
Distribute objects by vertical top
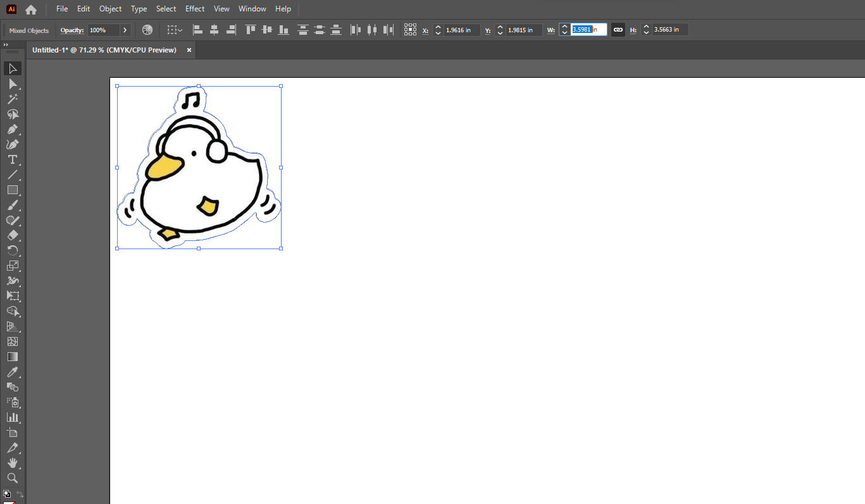[x=303, y=30]
